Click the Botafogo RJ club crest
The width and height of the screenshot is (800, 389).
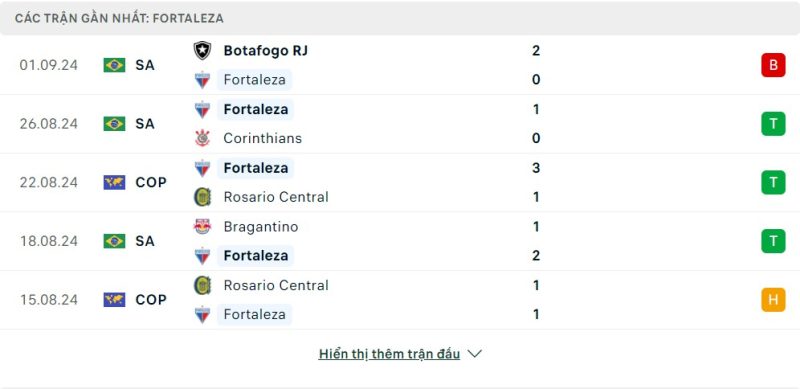[203, 51]
